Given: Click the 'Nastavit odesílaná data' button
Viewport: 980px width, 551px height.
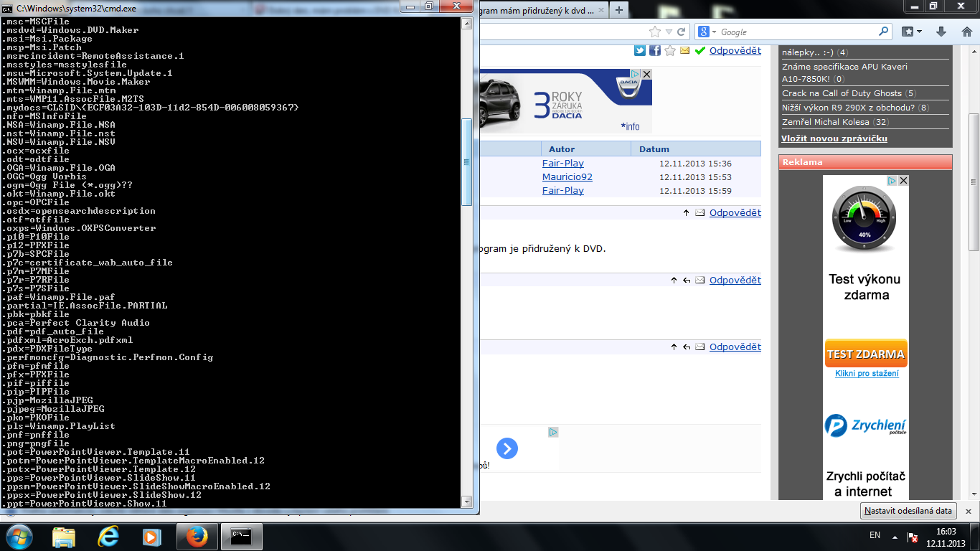Looking at the screenshot, I should coord(908,511).
